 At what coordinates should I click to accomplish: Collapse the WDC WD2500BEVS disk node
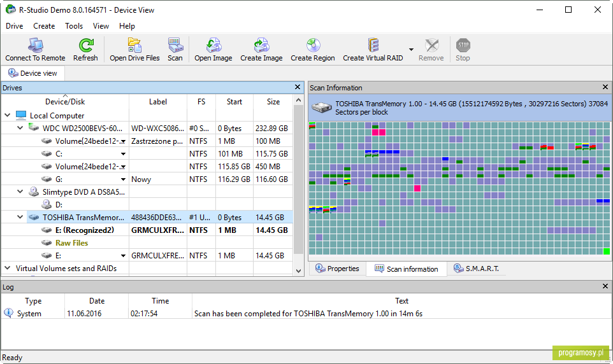20,128
